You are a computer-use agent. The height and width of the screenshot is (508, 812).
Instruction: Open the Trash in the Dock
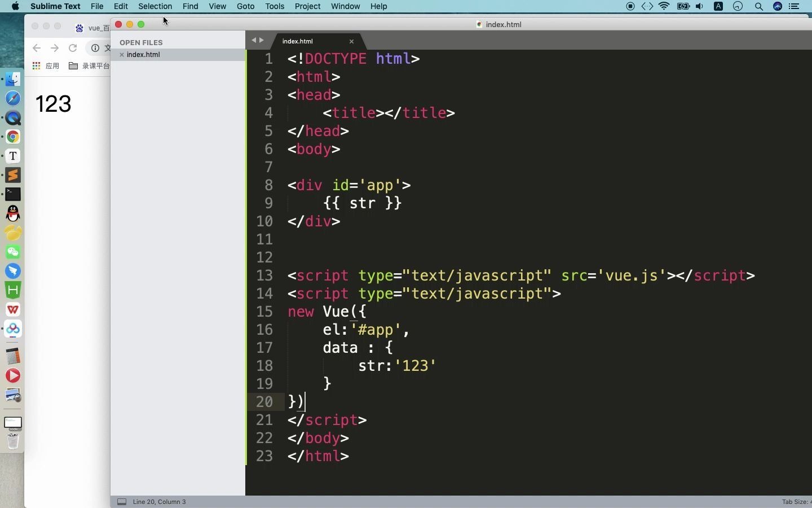pyautogui.click(x=13, y=442)
